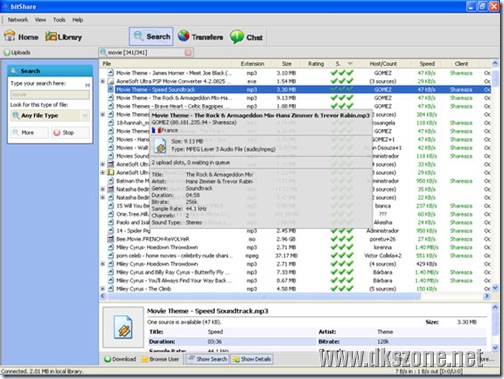Click file icon of Miley Cyrus Butterfly Fly
The image size is (504, 379).
click(111, 272)
